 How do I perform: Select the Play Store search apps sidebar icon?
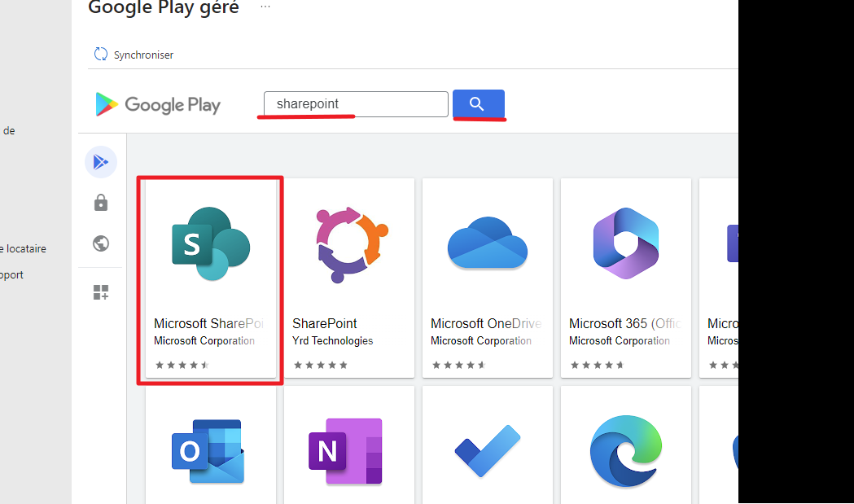point(101,162)
